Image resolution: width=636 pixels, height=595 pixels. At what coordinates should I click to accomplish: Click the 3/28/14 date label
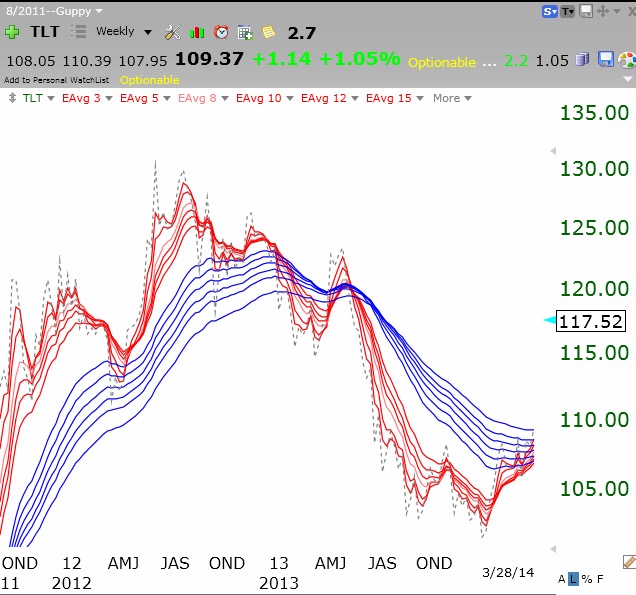pos(508,572)
